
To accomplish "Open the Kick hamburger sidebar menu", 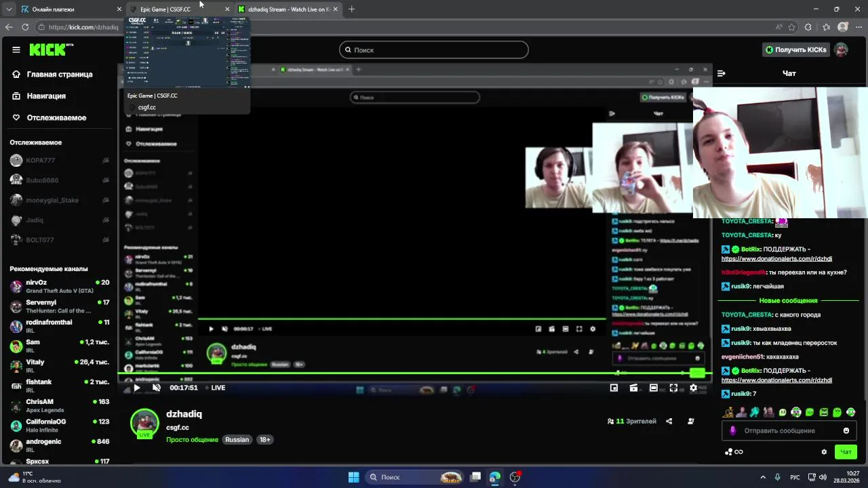I will pos(16,49).
